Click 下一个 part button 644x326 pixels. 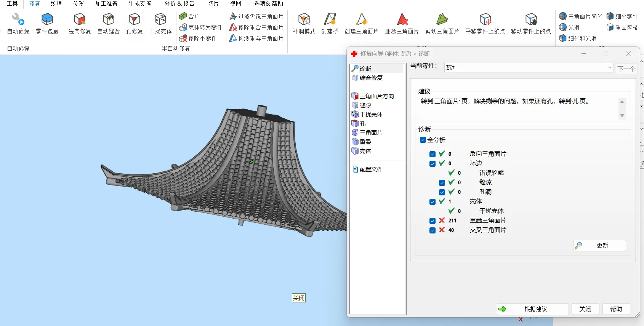(x=626, y=69)
